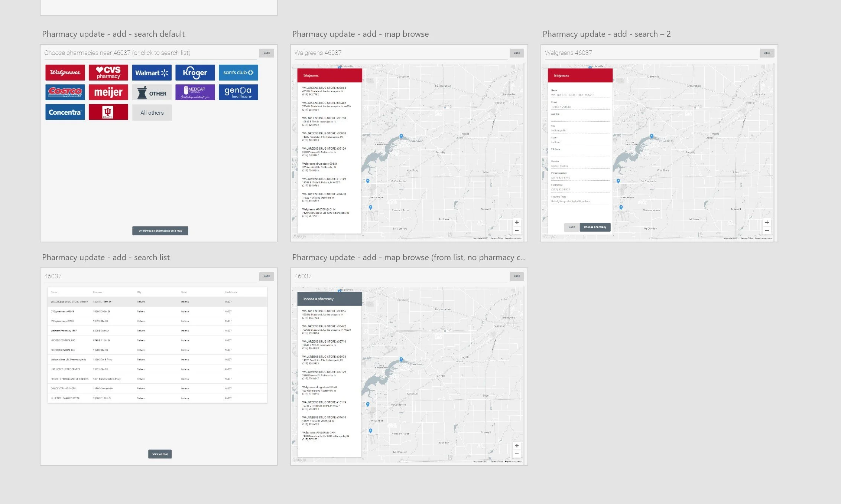Click WALGREENS DRUG STORE #03065 in the Walgreens list
841x504 pixels.
pyautogui.click(x=324, y=88)
